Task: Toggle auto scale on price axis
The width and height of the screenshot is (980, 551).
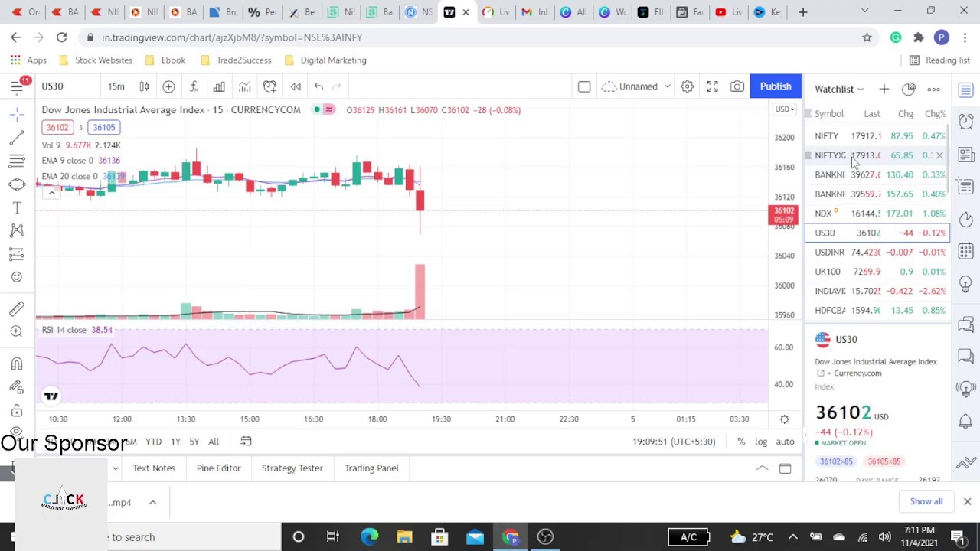Action: point(786,442)
